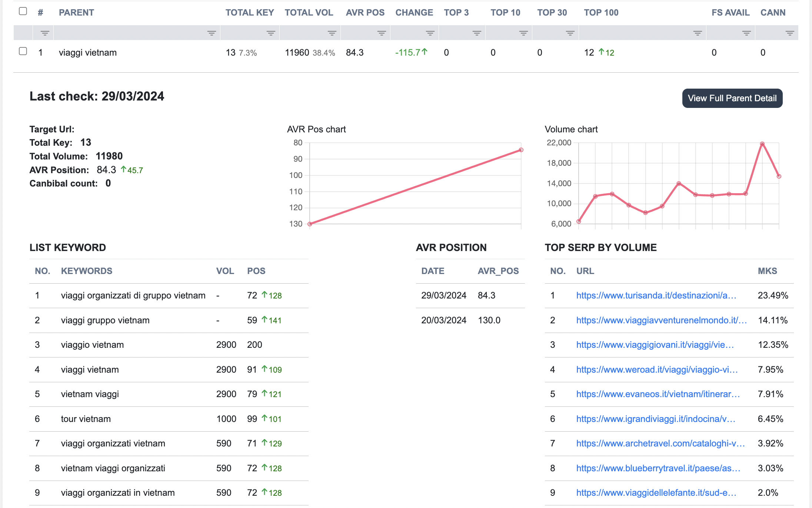812x508 pixels.
Task: Open the viaggiavventurenelmondo.it link
Action: 661,320
